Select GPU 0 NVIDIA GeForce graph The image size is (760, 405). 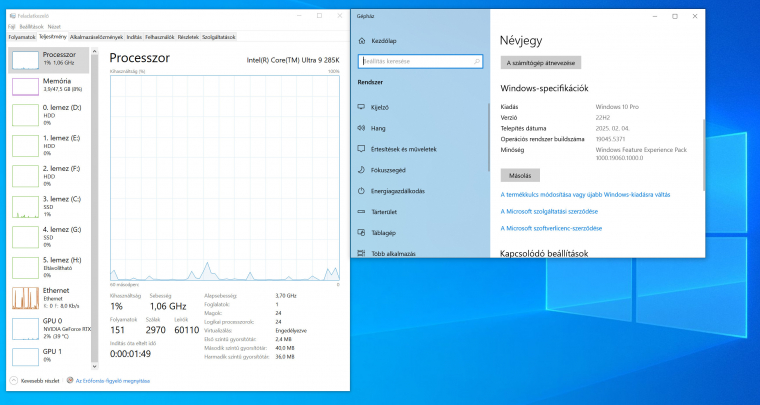[x=25, y=329]
